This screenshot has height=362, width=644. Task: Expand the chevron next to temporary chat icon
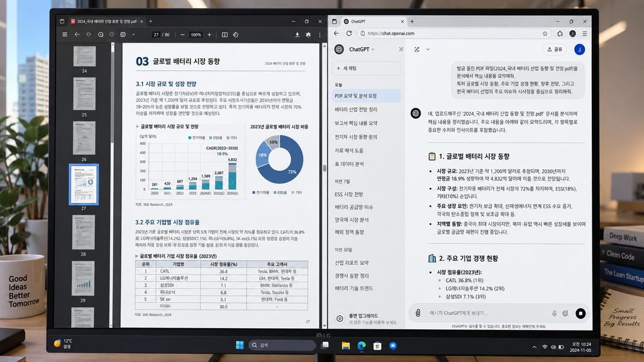428,49
